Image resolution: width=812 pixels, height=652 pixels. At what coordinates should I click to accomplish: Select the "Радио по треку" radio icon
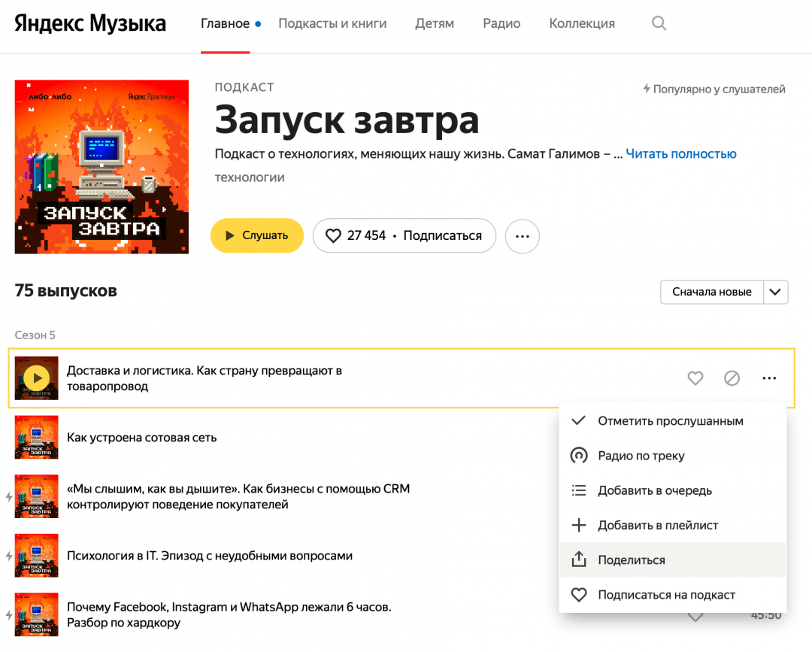[578, 456]
